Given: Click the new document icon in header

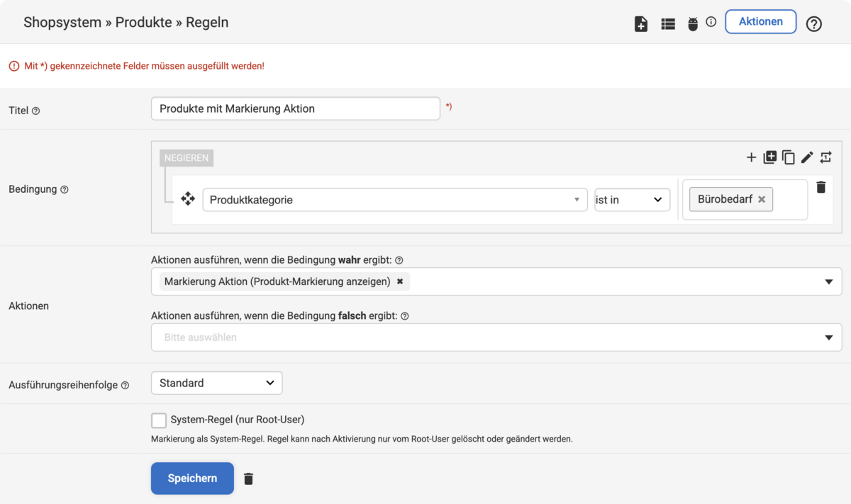Looking at the screenshot, I should [641, 24].
